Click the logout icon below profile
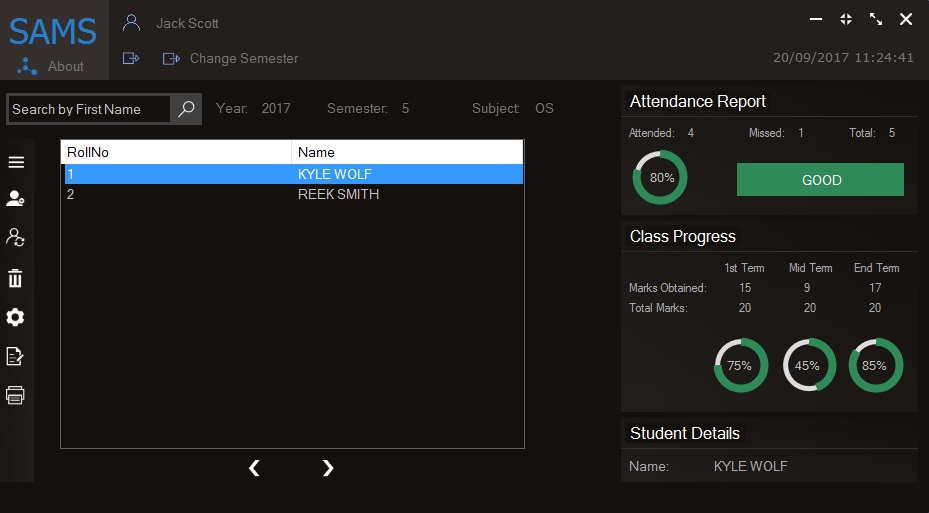The width and height of the screenshot is (929, 513). tap(131, 58)
